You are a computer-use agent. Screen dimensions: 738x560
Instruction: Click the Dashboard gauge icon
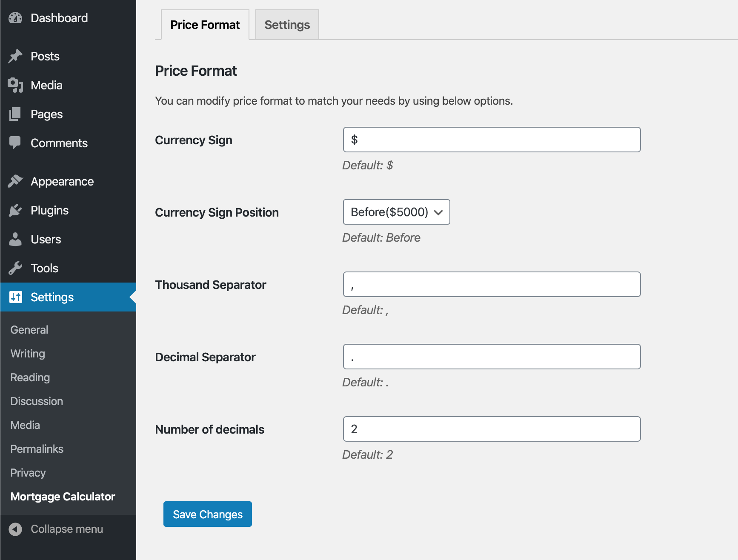(15, 18)
